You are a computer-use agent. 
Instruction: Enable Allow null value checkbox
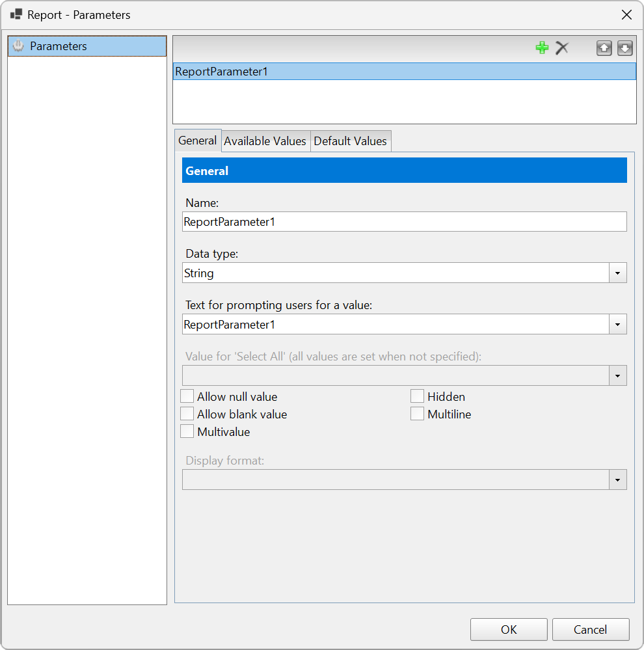pyautogui.click(x=187, y=396)
